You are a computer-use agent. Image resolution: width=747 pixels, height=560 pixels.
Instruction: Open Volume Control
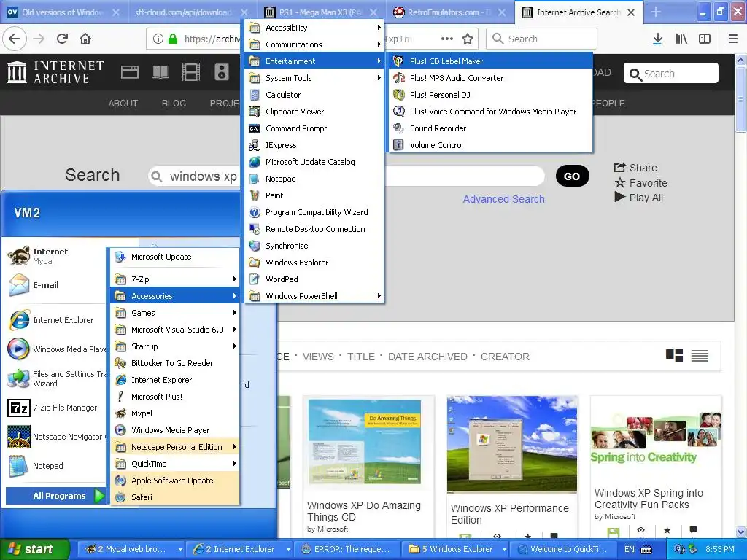[490, 145]
